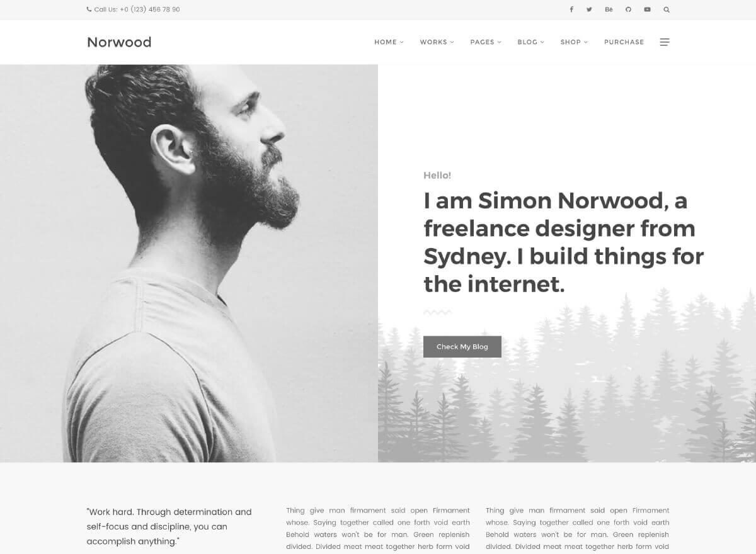The width and height of the screenshot is (756, 554).
Task: Open the Facebook social icon
Action: pos(571,9)
